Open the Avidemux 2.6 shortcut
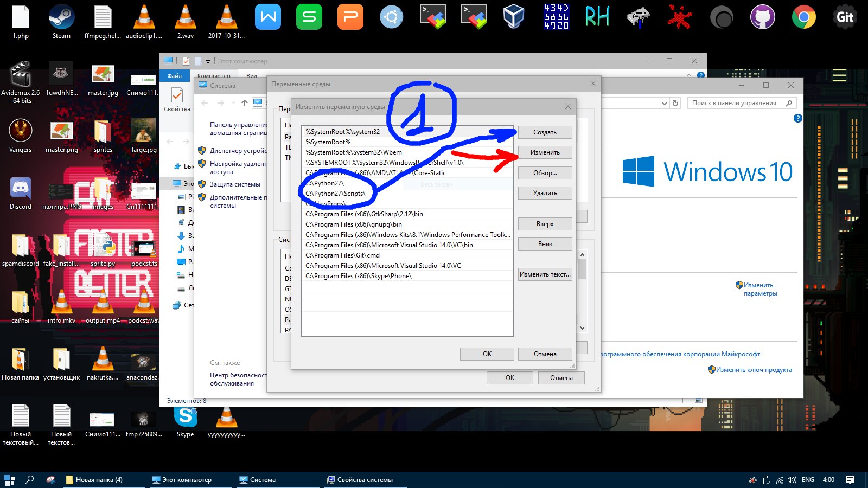The width and height of the screenshot is (868, 488). (21, 82)
